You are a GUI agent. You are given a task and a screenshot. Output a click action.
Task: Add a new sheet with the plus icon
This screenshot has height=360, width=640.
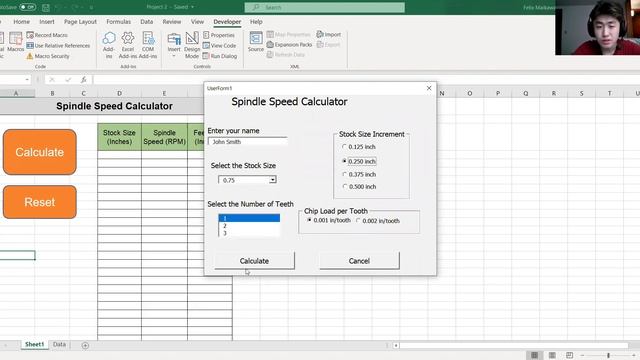pyautogui.click(x=85, y=345)
